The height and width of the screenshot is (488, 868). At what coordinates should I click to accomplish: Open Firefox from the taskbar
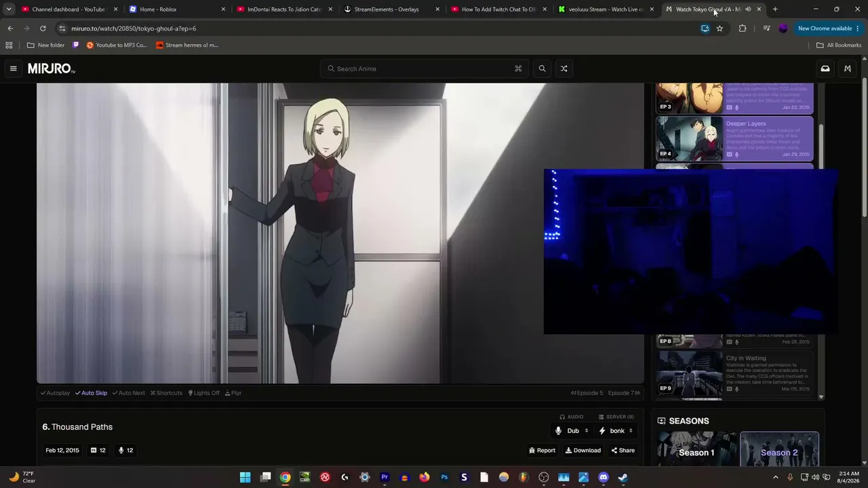425,477
